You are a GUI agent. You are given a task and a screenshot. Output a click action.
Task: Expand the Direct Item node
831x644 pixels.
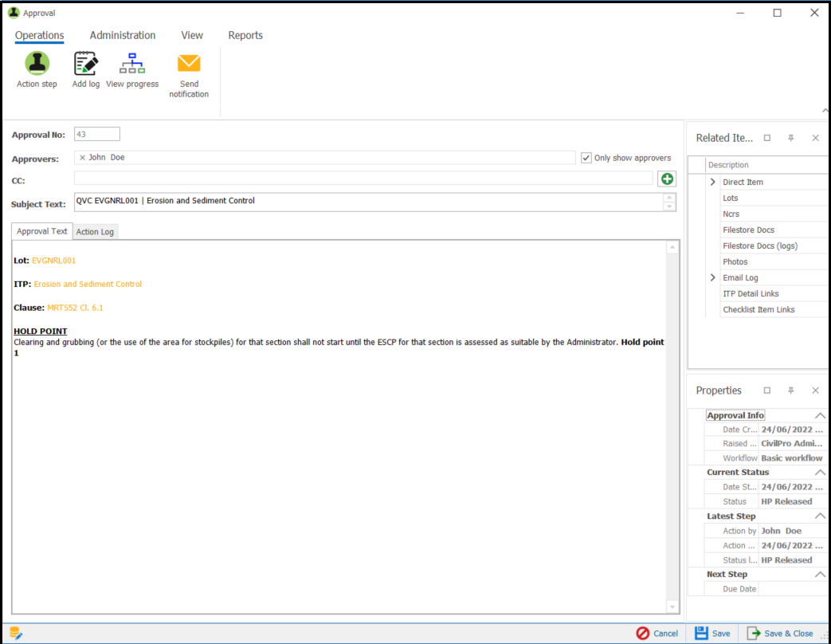713,182
